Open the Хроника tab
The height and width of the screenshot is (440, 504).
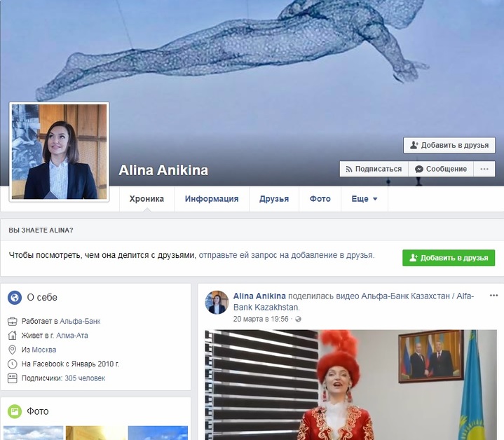click(x=147, y=199)
